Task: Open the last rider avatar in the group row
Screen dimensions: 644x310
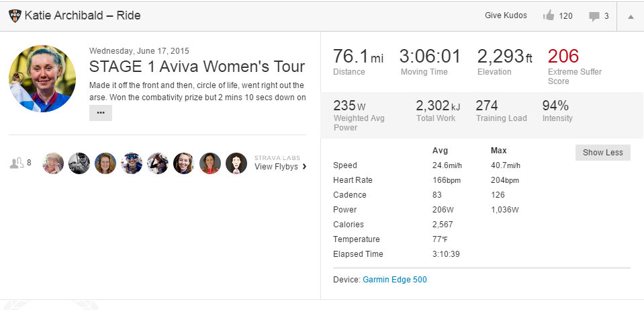Action: (236, 163)
